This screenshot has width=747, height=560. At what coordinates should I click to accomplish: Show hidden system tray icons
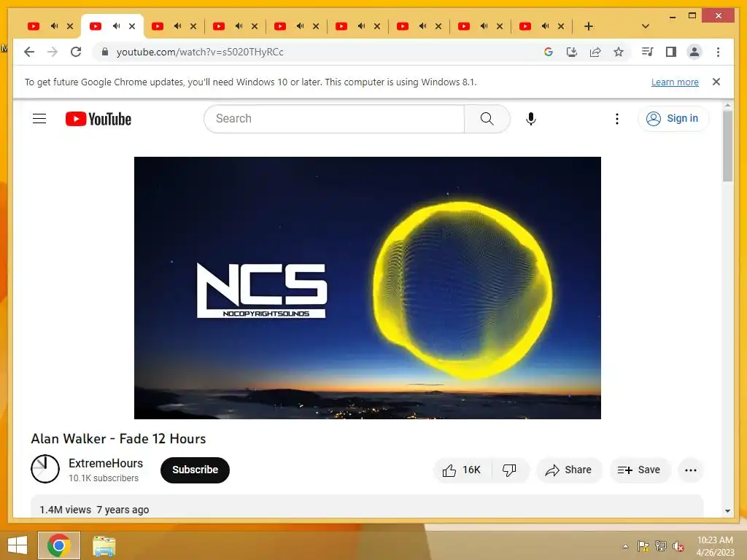[625, 546]
